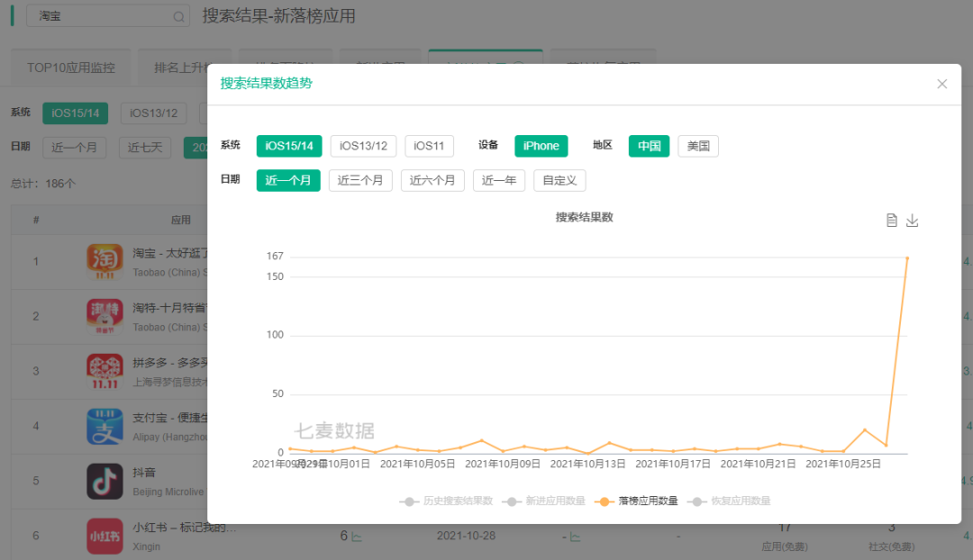Image resolution: width=973 pixels, height=560 pixels.
Task: Toggle the 新进应用数量 legend series
Action: pyautogui.click(x=543, y=501)
